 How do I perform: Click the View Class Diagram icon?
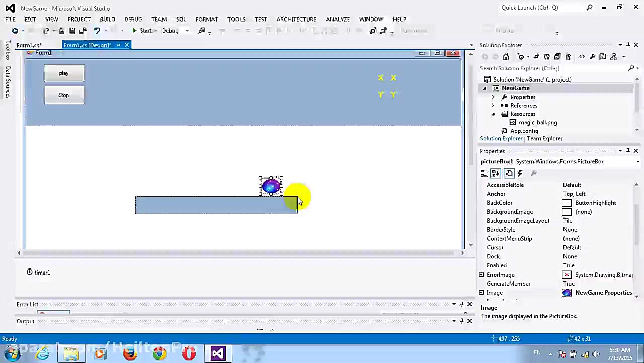[614, 57]
